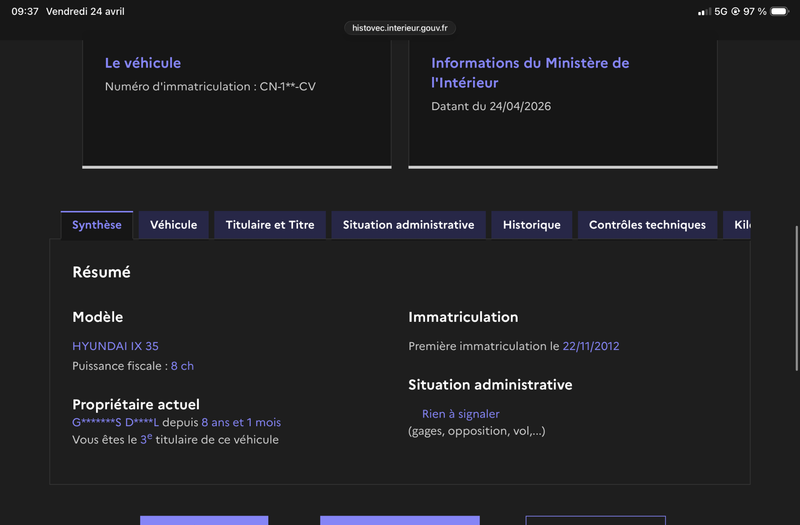Click the 8 ch fiscal power value
Screen dimensions: 800x525
tap(182, 366)
